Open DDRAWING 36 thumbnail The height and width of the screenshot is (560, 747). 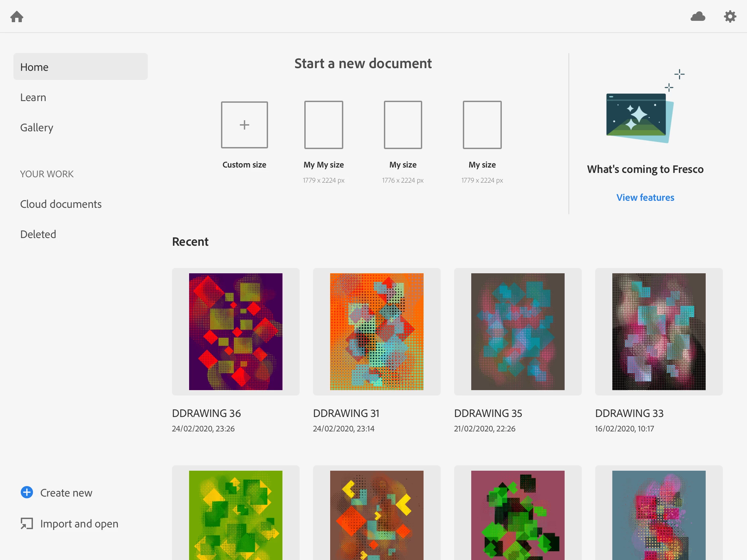[x=235, y=331]
